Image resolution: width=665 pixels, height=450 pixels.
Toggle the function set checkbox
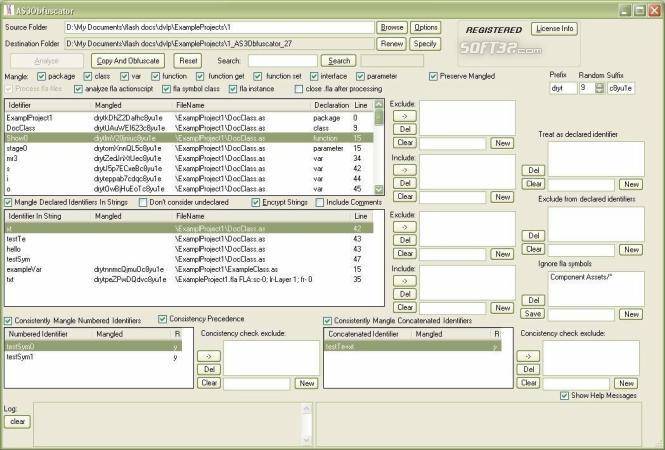[257, 76]
